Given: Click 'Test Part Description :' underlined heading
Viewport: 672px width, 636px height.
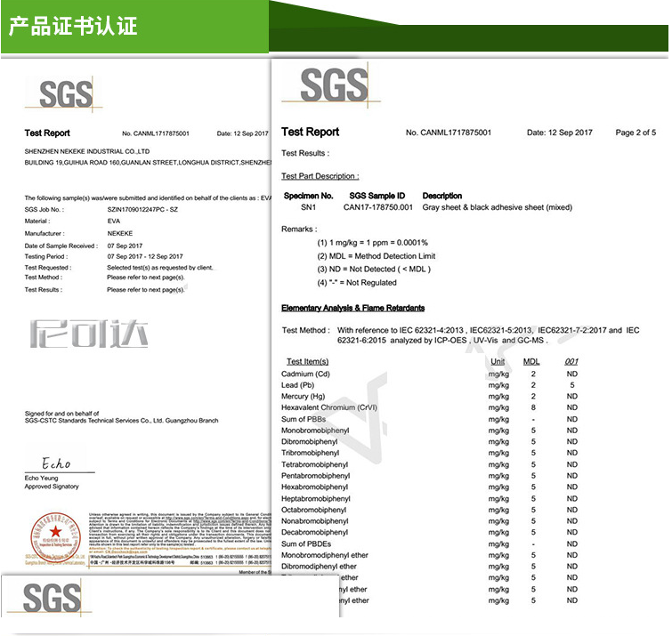Looking at the screenshot, I should pyautogui.click(x=320, y=176).
